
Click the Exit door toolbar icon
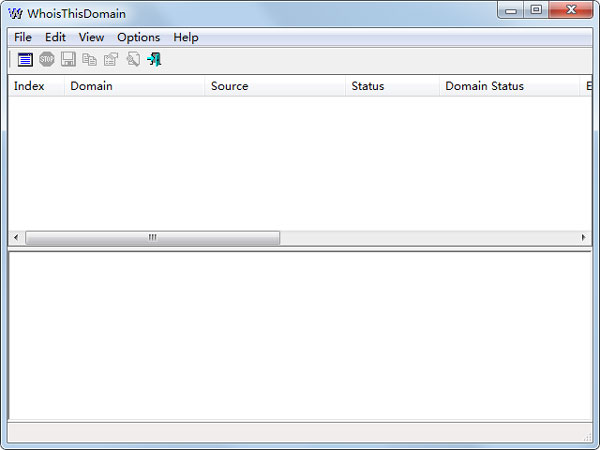click(154, 59)
